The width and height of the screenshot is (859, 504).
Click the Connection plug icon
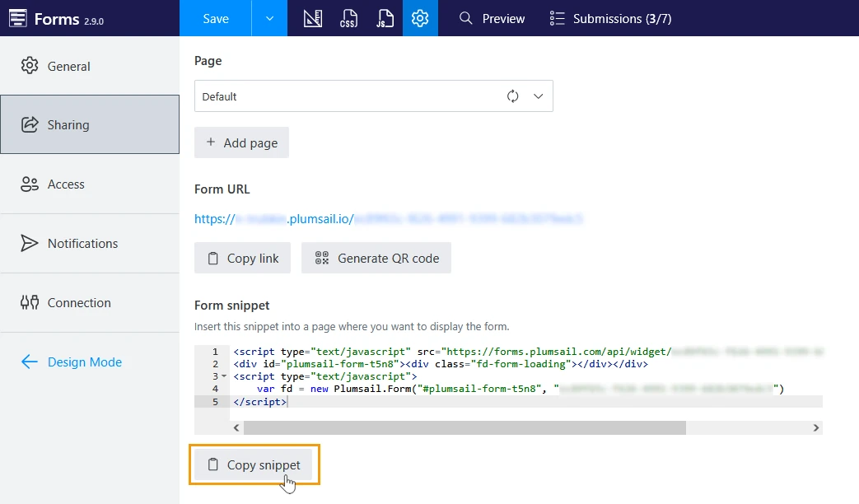[30, 302]
